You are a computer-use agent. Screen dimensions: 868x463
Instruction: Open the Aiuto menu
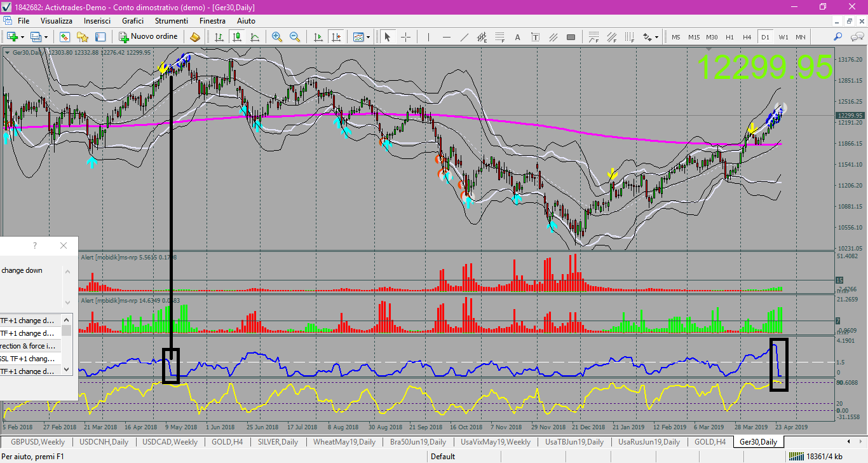click(x=246, y=21)
